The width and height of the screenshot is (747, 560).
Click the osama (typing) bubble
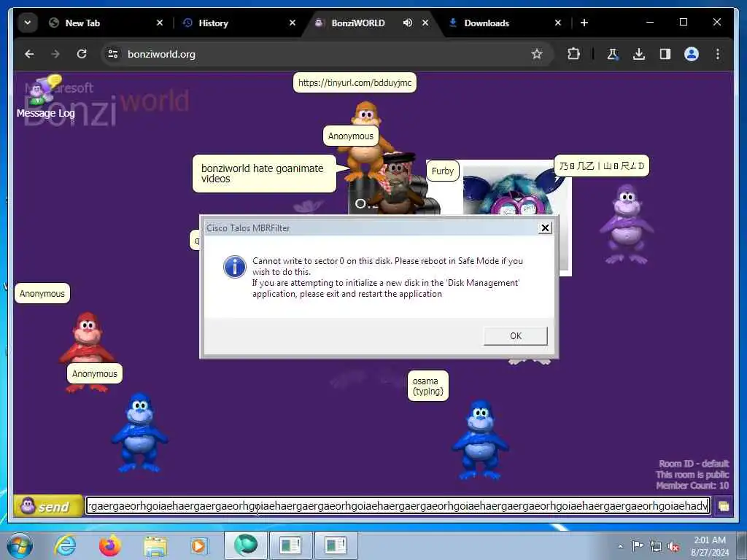(427, 386)
